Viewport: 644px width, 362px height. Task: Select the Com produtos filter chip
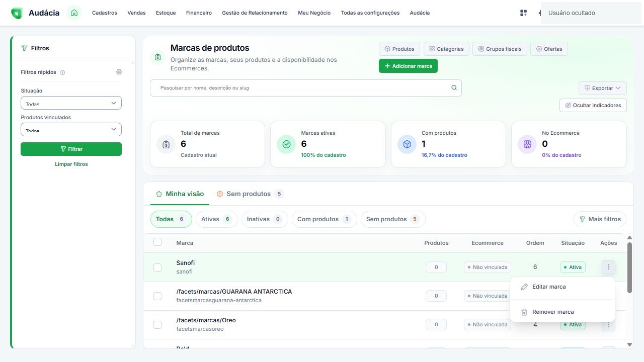click(x=325, y=219)
